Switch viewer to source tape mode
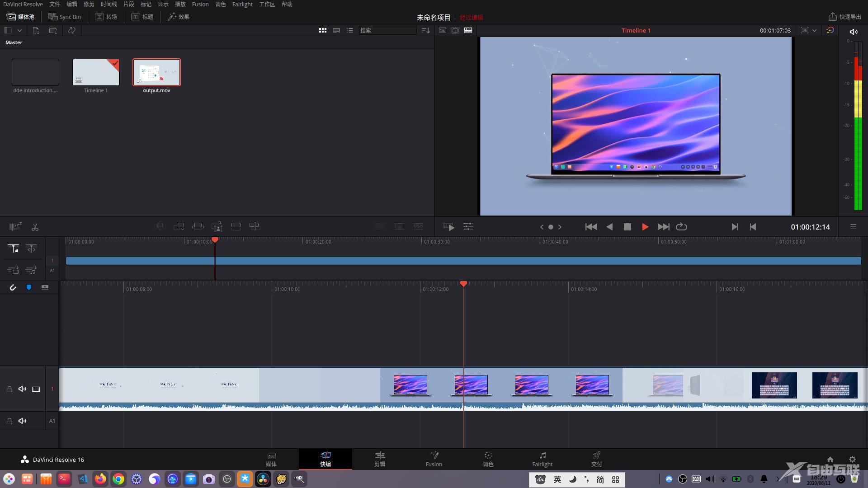Screen dimensions: 868x488 pyautogui.click(x=455, y=30)
